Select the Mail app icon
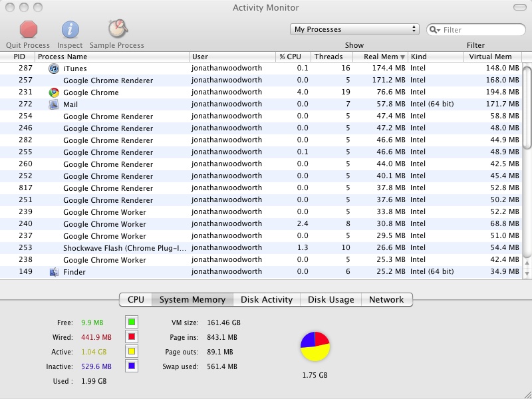The image size is (532, 399). point(54,104)
